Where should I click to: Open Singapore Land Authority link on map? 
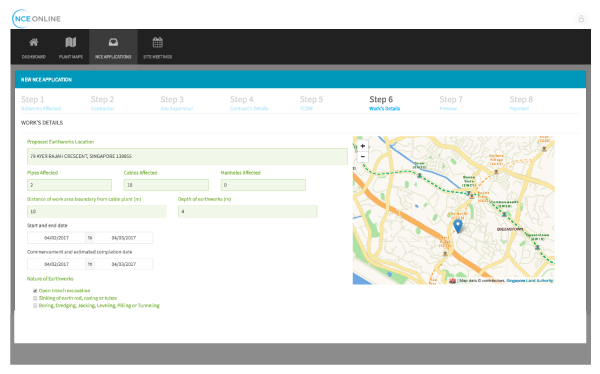pyautogui.click(x=530, y=281)
